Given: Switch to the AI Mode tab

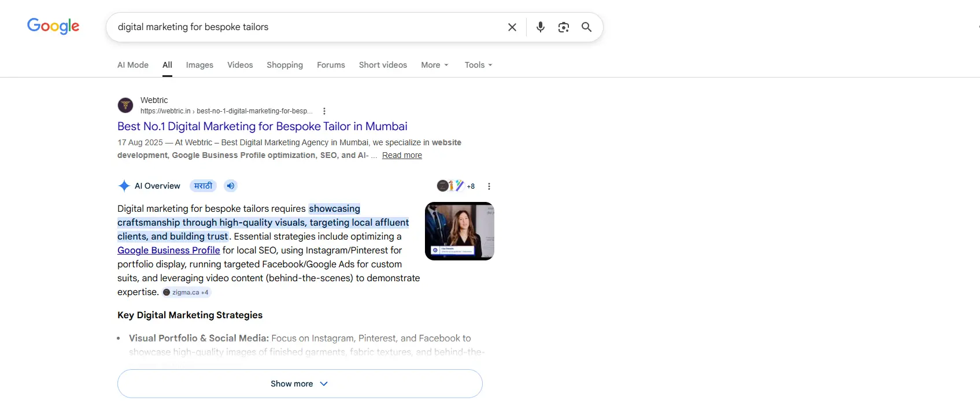Looking at the screenshot, I should (133, 65).
